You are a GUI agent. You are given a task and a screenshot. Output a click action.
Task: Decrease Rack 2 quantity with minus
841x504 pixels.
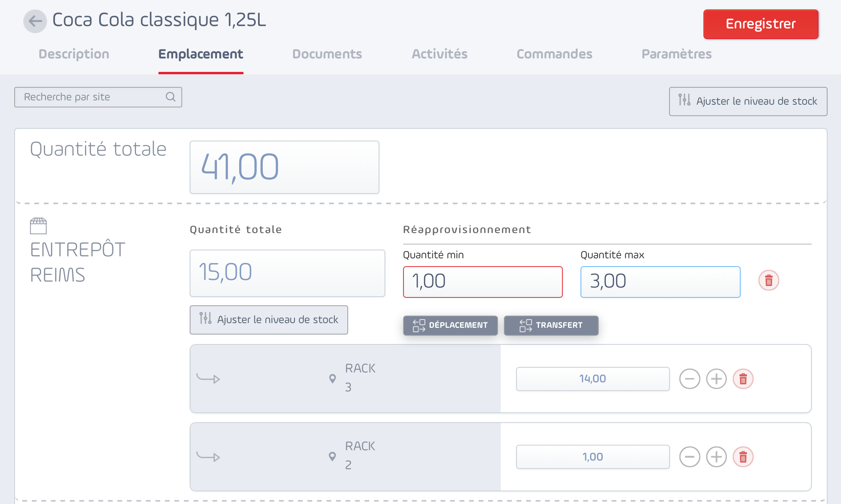click(x=690, y=457)
